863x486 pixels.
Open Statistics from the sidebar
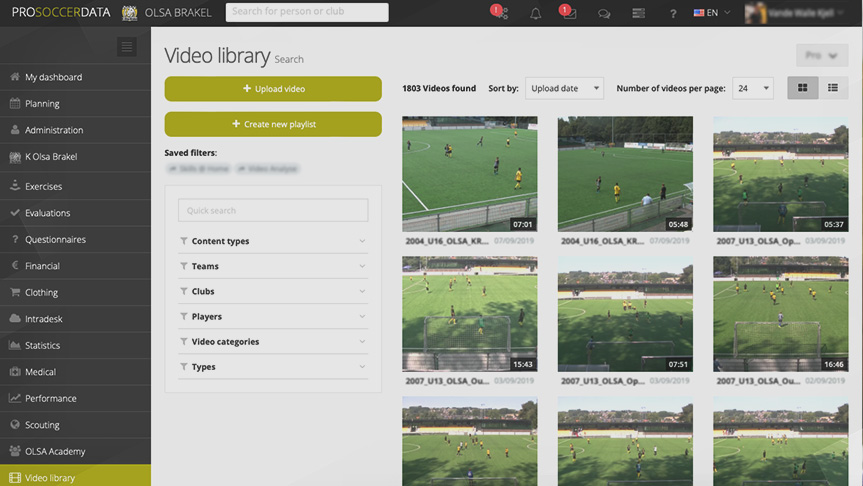[x=42, y=345]
